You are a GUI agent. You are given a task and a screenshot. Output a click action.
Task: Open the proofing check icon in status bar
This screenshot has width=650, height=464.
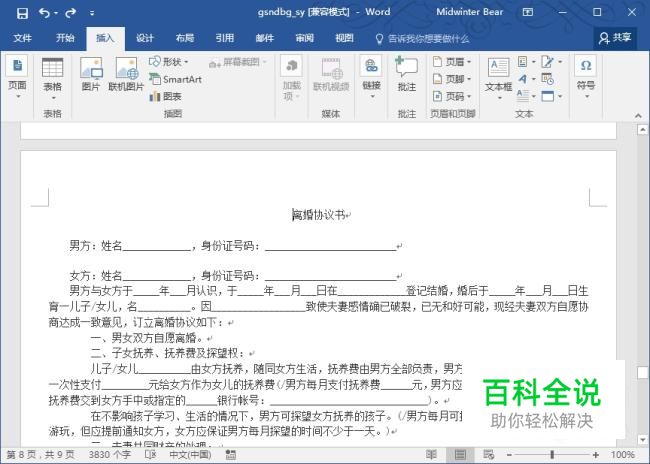click(150, 455)
